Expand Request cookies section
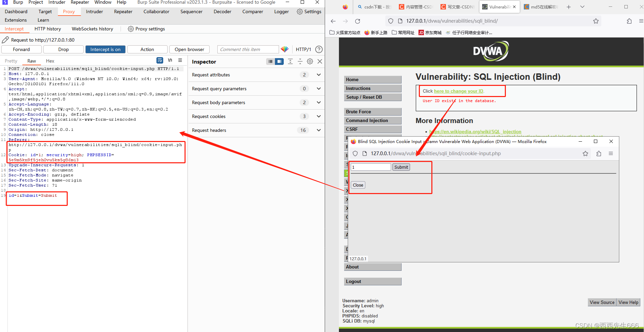Screen dimensions: 644x332 pyautogui.click(x=256, y=116)
